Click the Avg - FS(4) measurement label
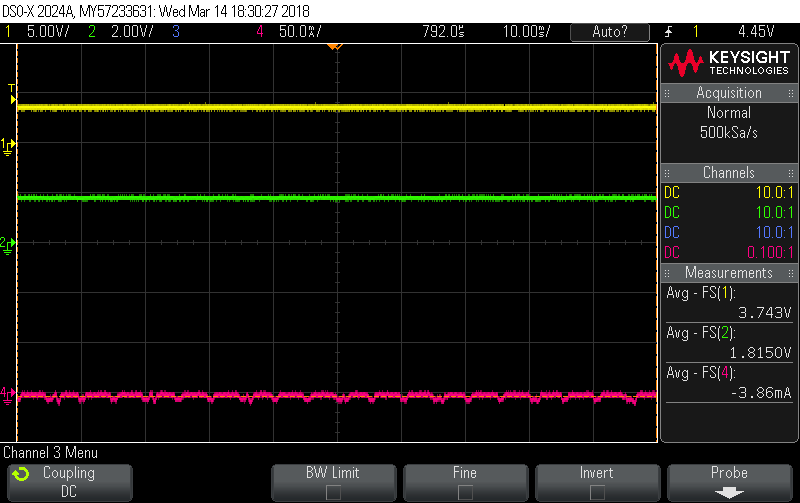This screenshot has height=503, width=800. click(x=701, y=373)
